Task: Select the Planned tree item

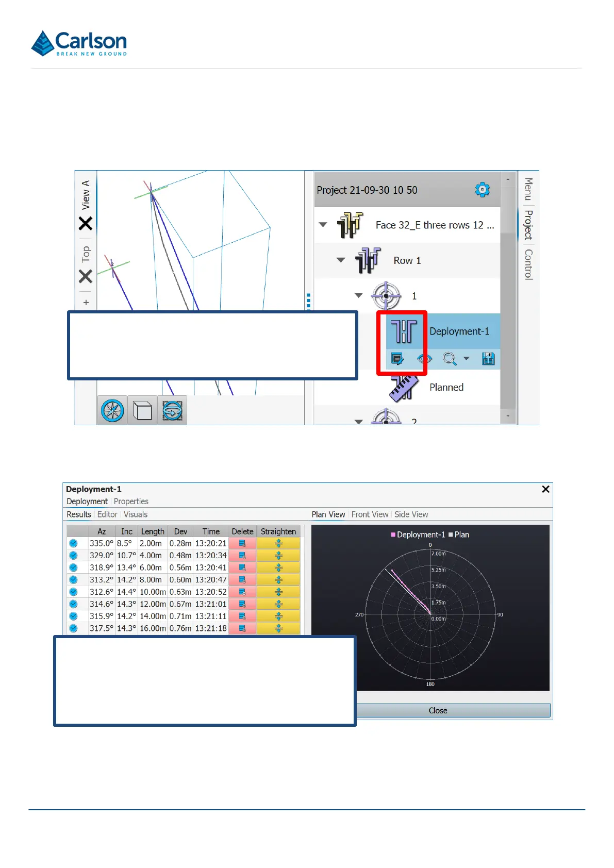Action: pyautogui.click(x=446, y=387)
